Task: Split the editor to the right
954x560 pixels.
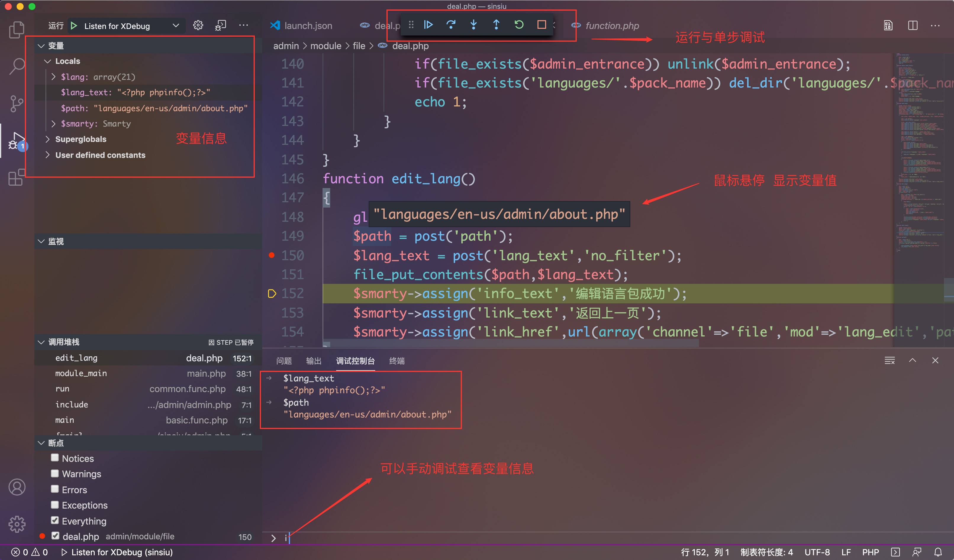Action: click(x=913, y=26)
